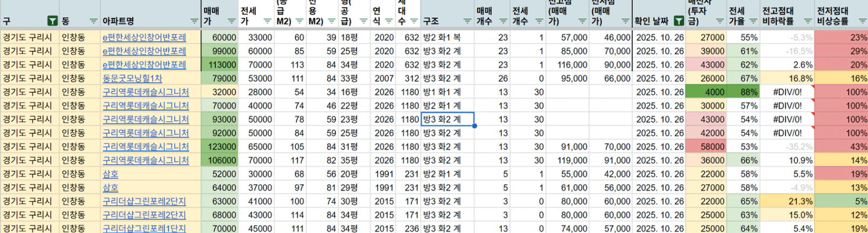The width and height of the screenshot is (868, 233).
Task: Open filter menu for 전저점(매매가) column
Action: [x=625, y=22]
